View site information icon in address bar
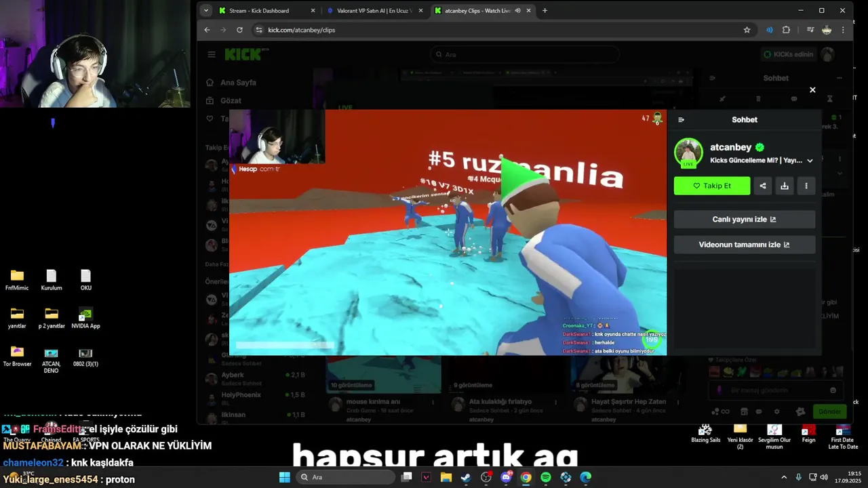The width and height of the screenshot is (868, 488). click(258, 30)
